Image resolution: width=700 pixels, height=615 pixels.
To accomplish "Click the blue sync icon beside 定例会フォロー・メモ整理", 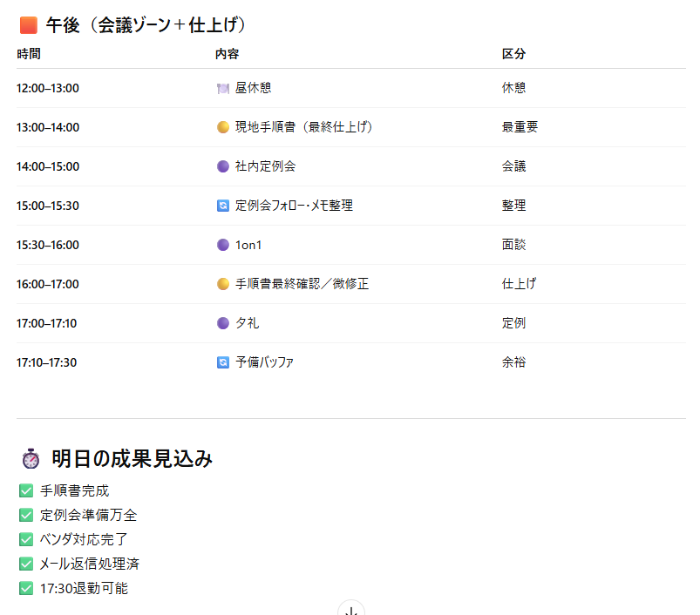I will coord(223,206).
